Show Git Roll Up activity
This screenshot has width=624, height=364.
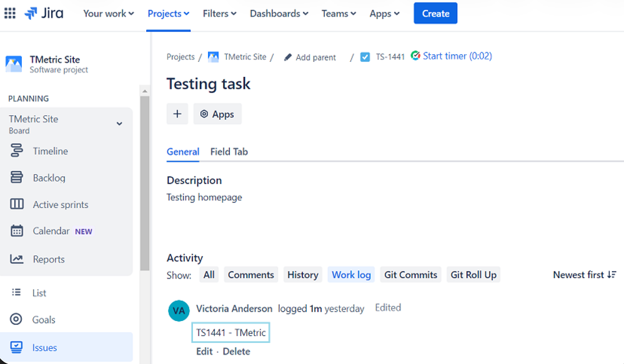[473, 275]
